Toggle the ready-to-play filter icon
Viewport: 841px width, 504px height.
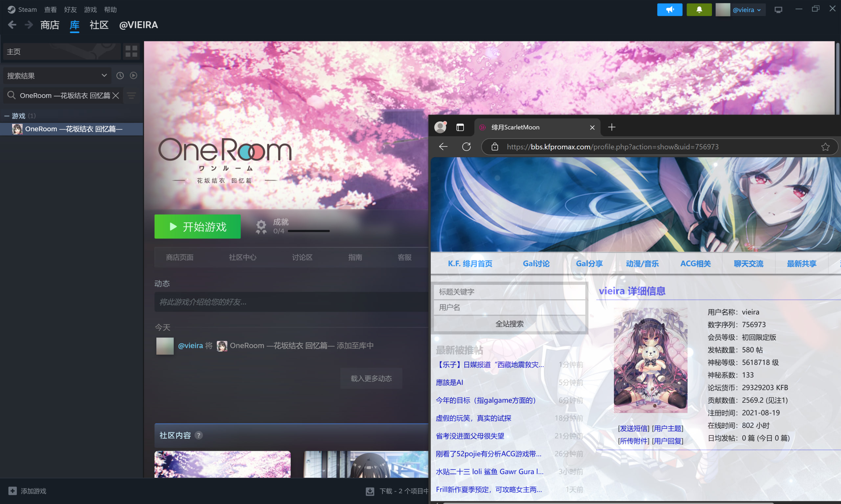click(x=134, y=75)
